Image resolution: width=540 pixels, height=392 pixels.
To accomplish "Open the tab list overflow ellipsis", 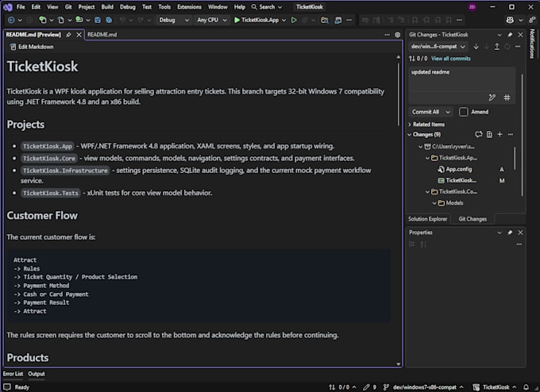I will [x=387, y=35].
